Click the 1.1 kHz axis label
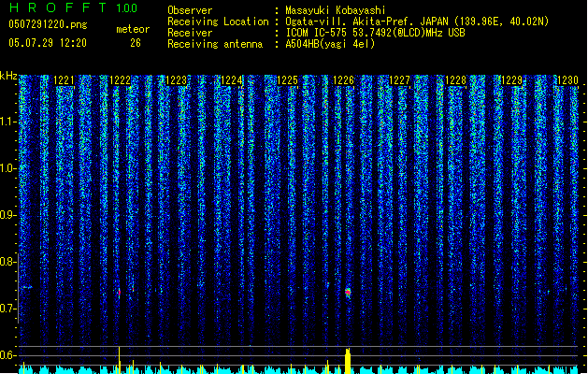The height and width of the screenshot is (374, 588). tap(7, 122)
